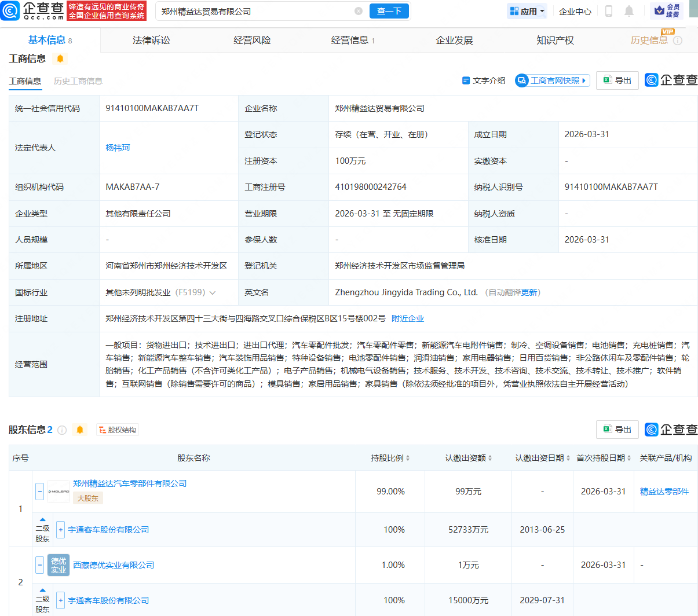Click the 文字介绍 icon above the info table

[467, 80]
